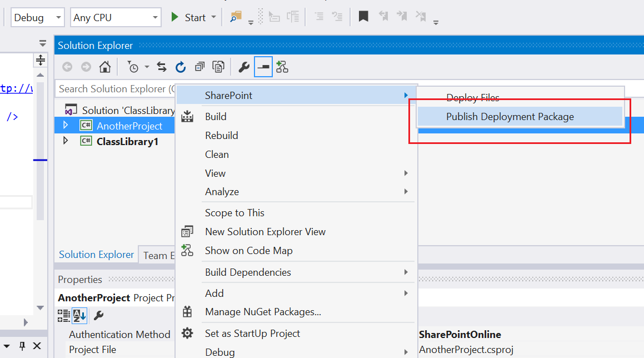Click the View Class Diagram icon
The height and width of the screenshot is (358, 644).
click(282, 67)
